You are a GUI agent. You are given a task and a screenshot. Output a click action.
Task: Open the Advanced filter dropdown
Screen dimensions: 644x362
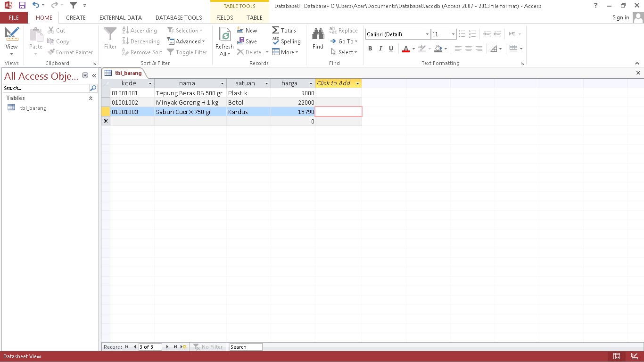187,41
